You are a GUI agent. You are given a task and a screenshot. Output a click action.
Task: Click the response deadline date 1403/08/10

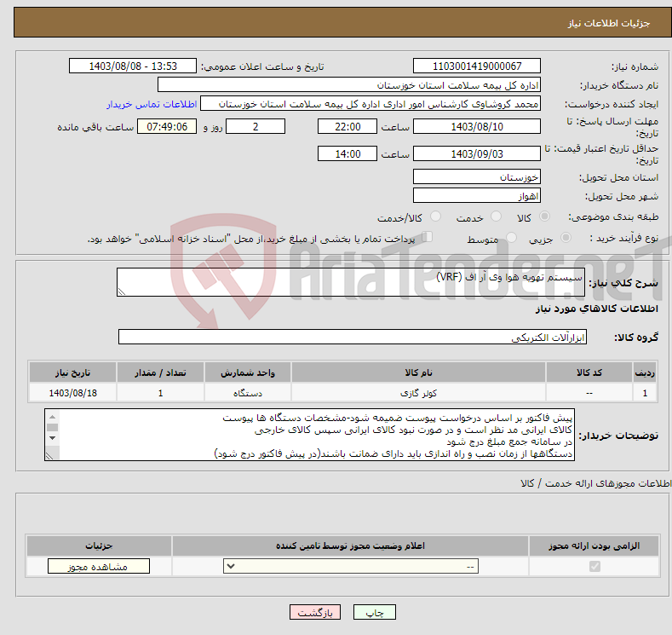tap(477, 126)
